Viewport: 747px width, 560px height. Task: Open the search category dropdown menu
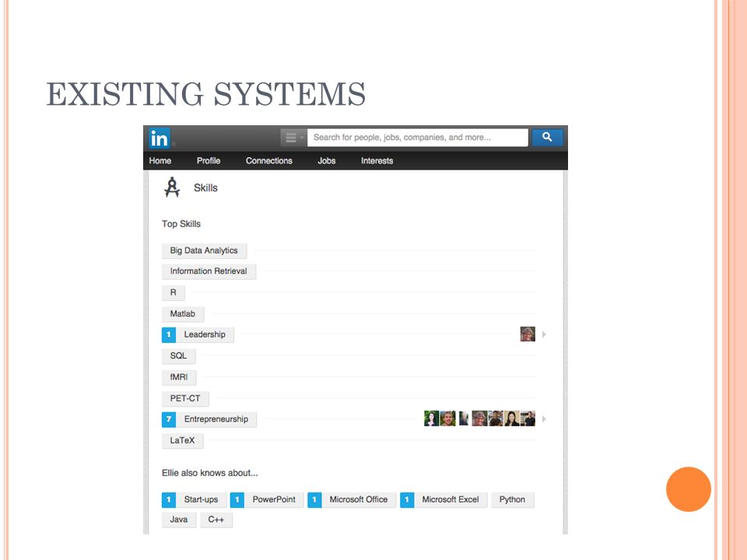point(293,138)
